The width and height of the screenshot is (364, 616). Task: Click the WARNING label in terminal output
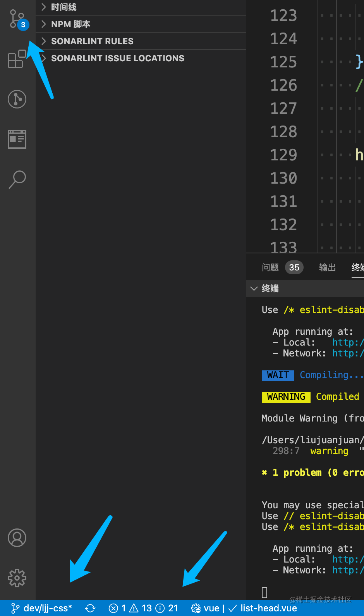[286, 397]
